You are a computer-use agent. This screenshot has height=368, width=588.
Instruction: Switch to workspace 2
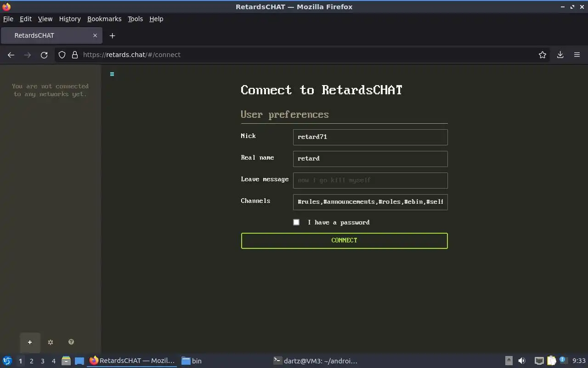click(x=32, y=361)
